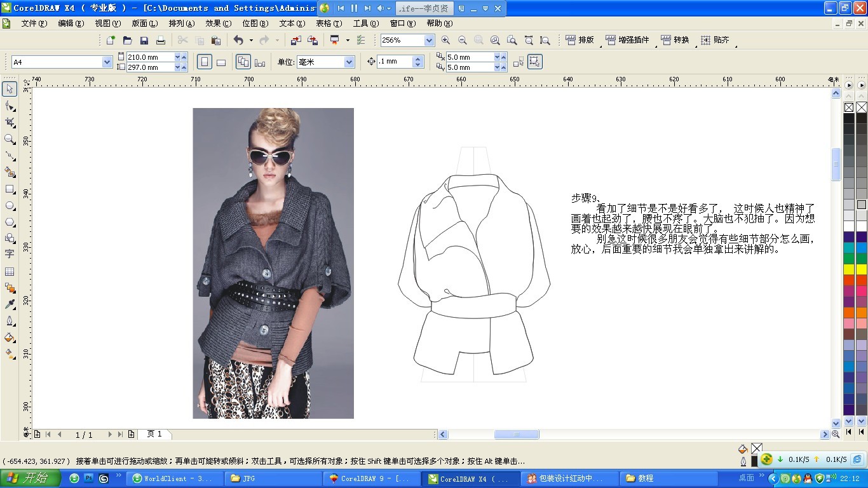Select the Freehand curve tool
The image size is (868, 488).
10,156
